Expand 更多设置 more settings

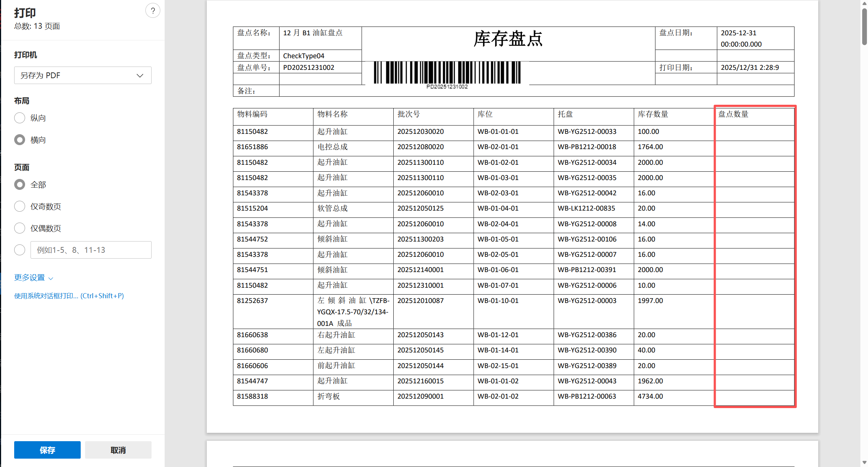(x=30, y=278)
